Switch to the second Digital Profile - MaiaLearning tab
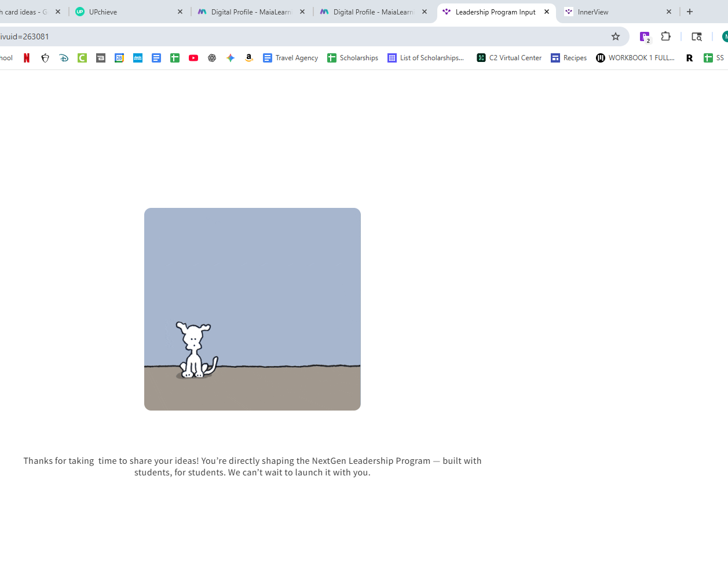Viewport: 728px width, 564px height. (374, 12)
